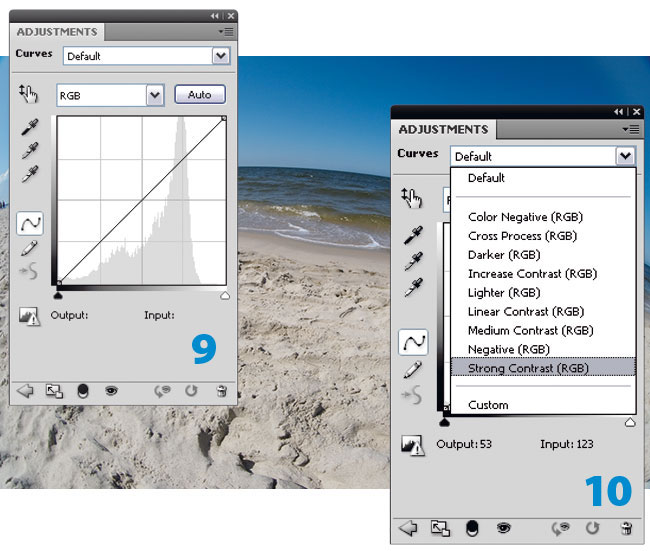
Task: Return to adjustment list in left panel
Action: coord(25,391)
